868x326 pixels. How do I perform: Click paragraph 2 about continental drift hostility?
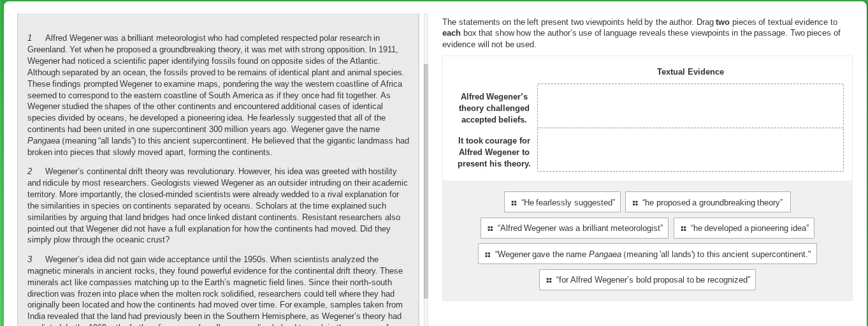218,205
